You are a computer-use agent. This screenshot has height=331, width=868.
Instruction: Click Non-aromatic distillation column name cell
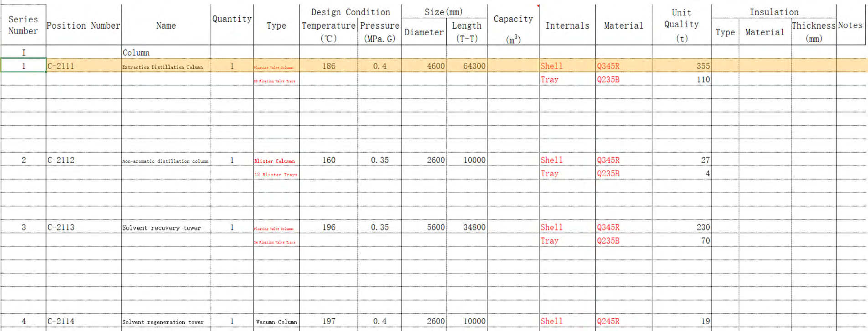(166, 160)
